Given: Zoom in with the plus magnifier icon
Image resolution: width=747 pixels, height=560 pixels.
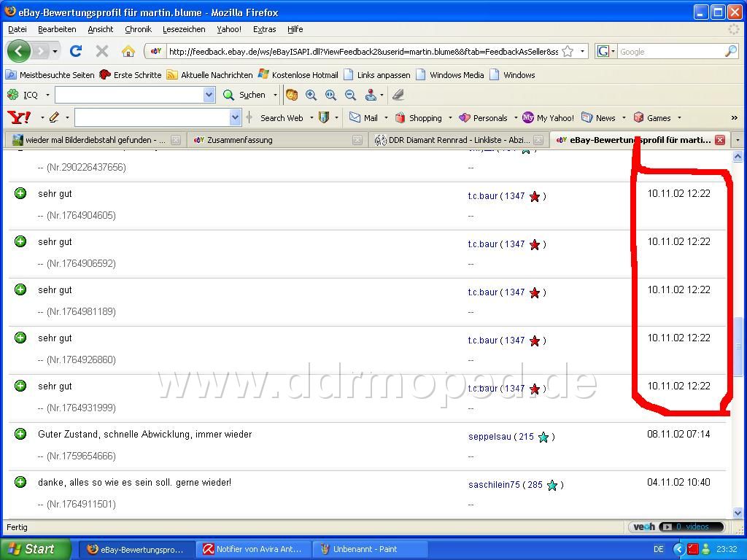Looking at the screenshot, I should point(311,95).
